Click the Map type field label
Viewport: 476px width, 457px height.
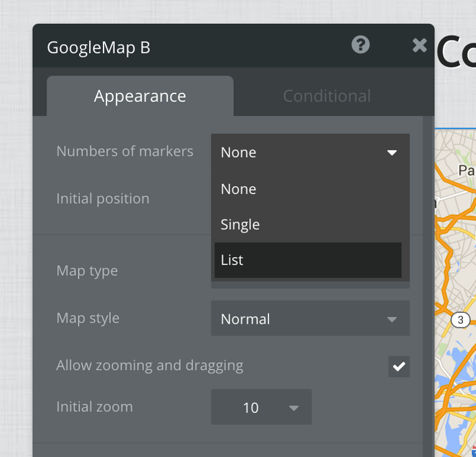click(x=87, y=271)
